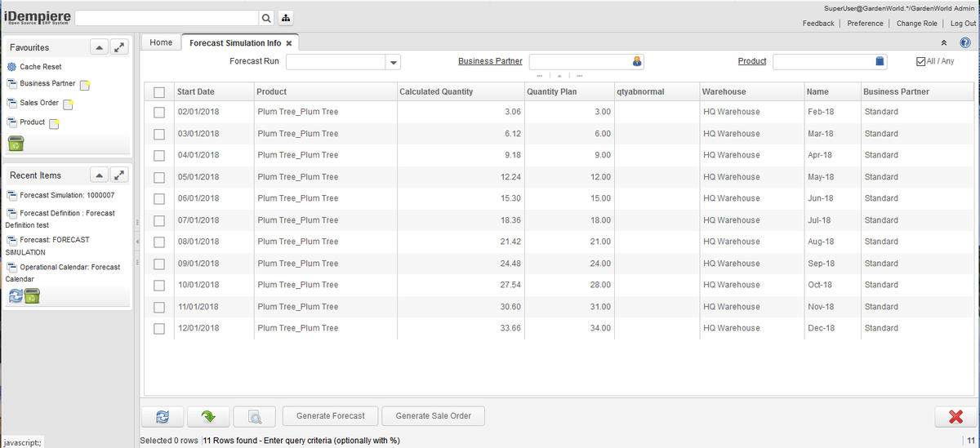Collapse the Recent Items panel
This screenshot has height=448, width=980.
point(96,175)
